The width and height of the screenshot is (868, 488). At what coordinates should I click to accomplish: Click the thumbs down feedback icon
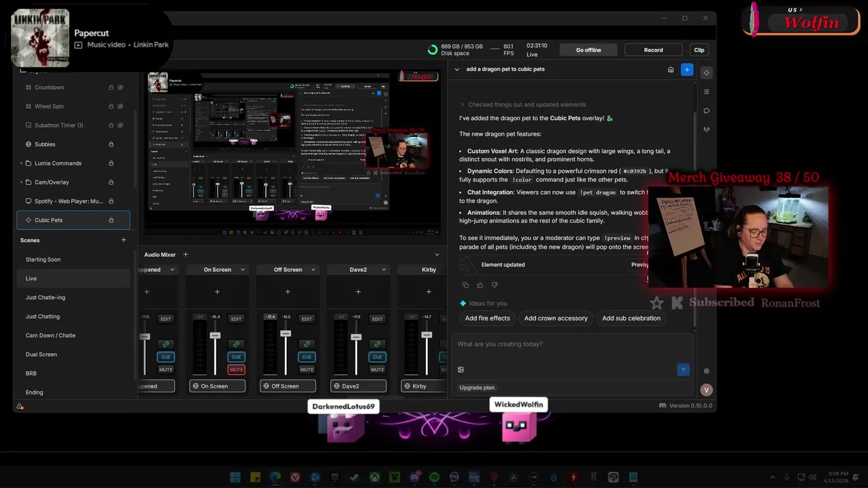tap(494, 285)
